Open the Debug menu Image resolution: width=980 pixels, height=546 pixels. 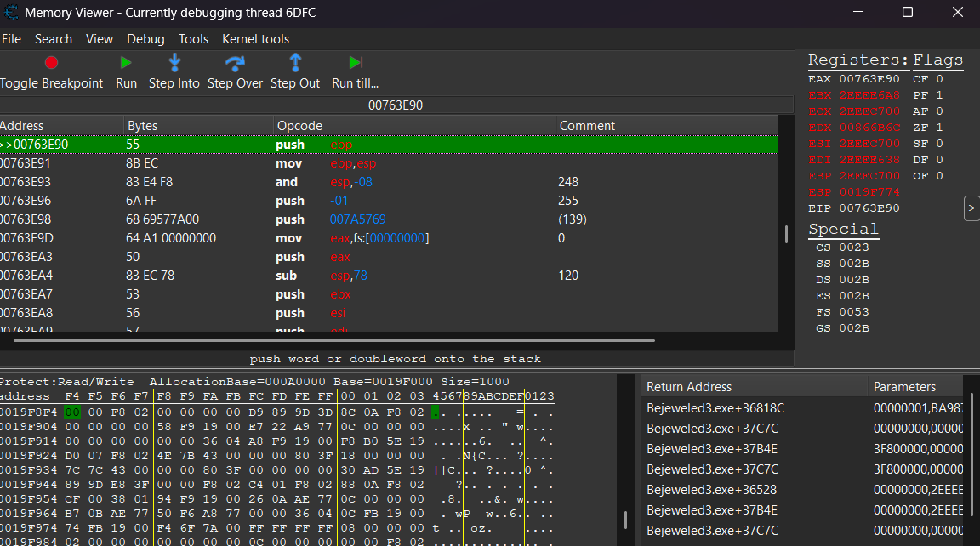[145, 39]
